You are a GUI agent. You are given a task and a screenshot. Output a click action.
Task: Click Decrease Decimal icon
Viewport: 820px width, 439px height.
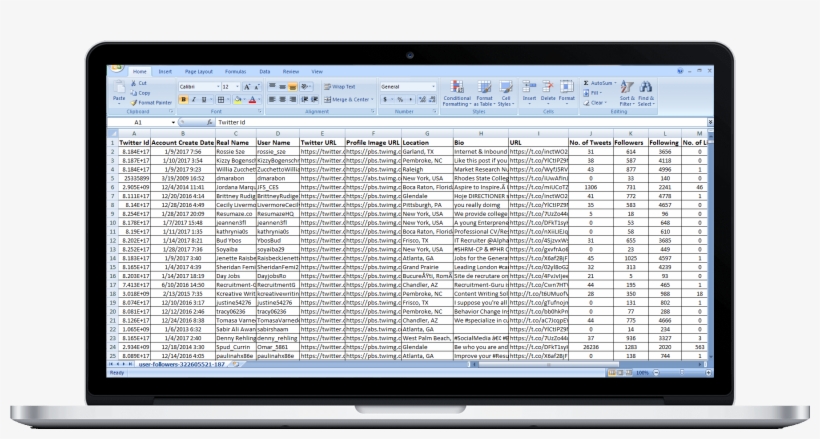pos(432,99)
